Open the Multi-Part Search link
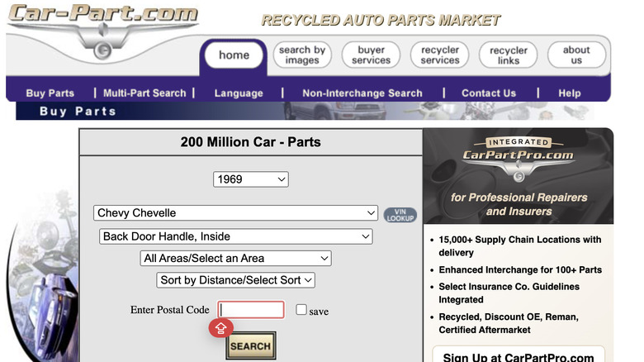The image size is (644, 362). click(144, 93)
